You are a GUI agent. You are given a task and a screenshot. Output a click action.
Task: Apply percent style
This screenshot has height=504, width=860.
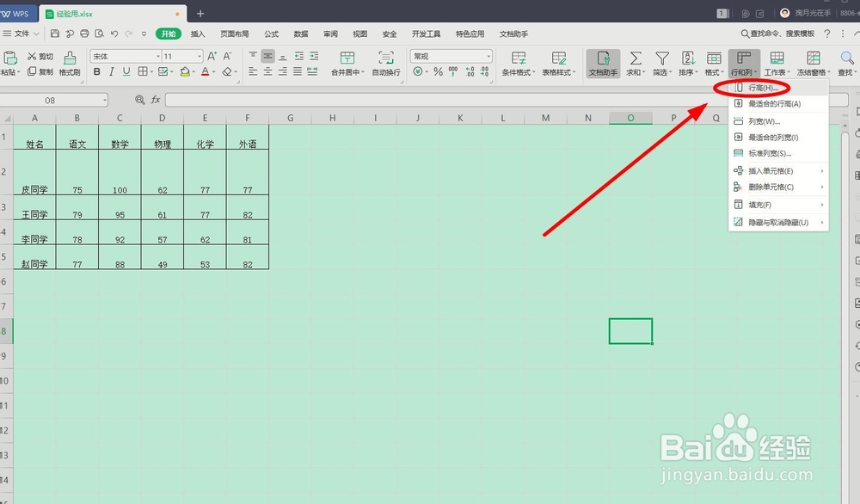click(438, 71)
